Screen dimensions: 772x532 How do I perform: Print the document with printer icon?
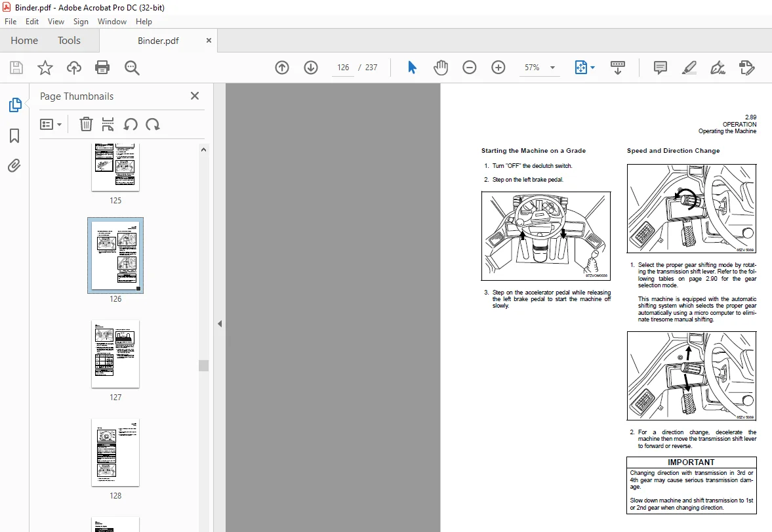[x=102, y=68]
